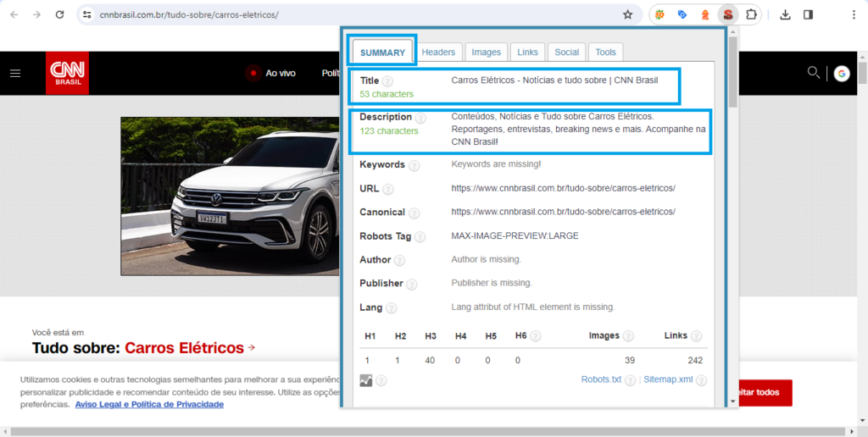Viewport: 868px width, 437px height.
Task: Click the help icon beside Author
Action: [400, 261]
